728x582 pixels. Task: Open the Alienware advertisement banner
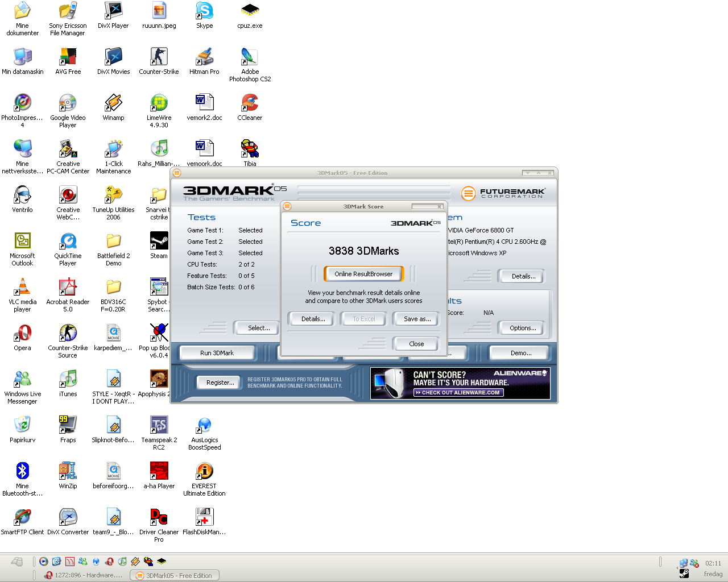(460, 383)
